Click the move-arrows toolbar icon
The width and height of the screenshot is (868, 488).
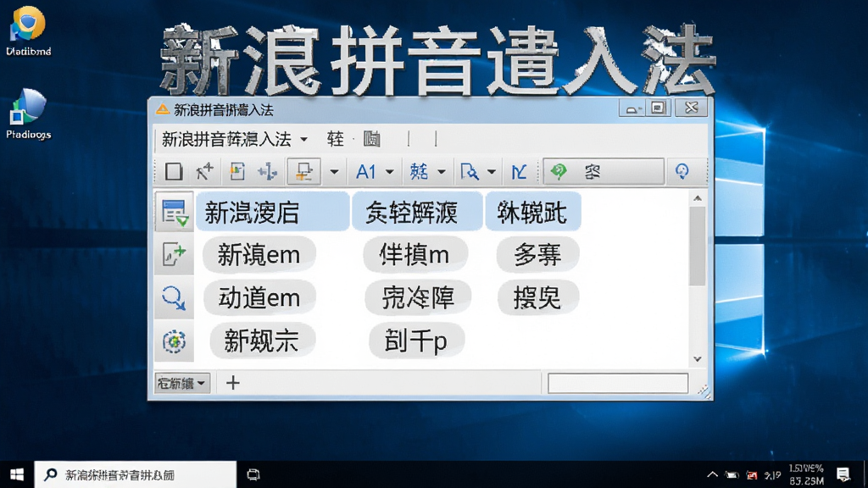point(268,171)
